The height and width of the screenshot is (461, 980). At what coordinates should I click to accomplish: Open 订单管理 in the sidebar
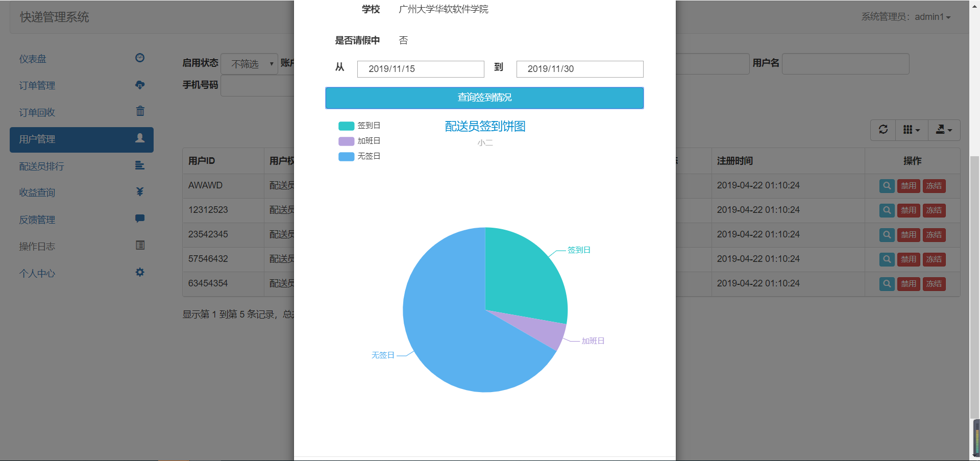(37, 85)
